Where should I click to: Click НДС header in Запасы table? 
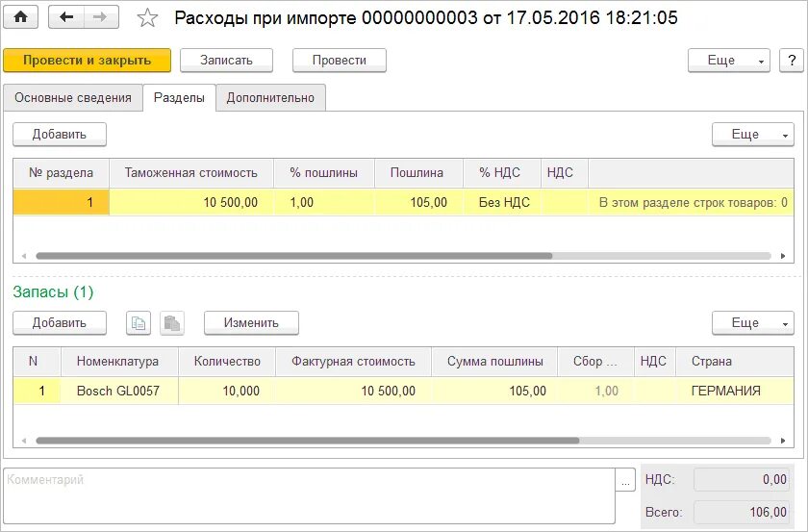(654, 362)
